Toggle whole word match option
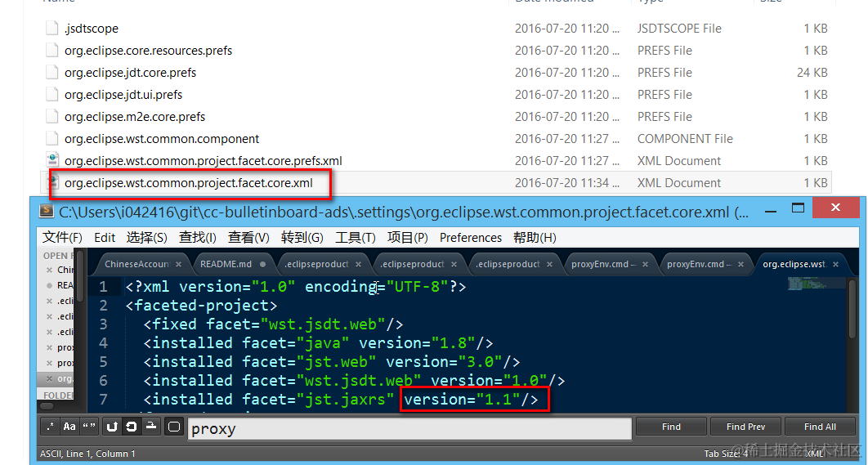The width and height of the screenshot is (868, 465). pos(88,427)
